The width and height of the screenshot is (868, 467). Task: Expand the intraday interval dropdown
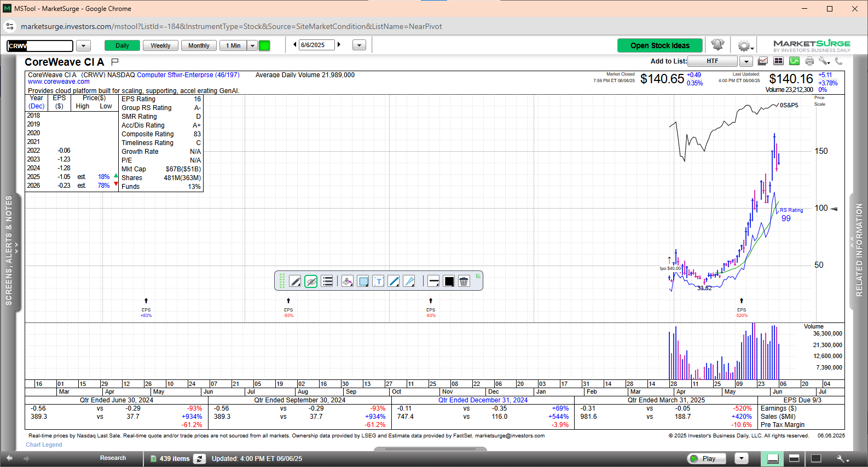252,45
